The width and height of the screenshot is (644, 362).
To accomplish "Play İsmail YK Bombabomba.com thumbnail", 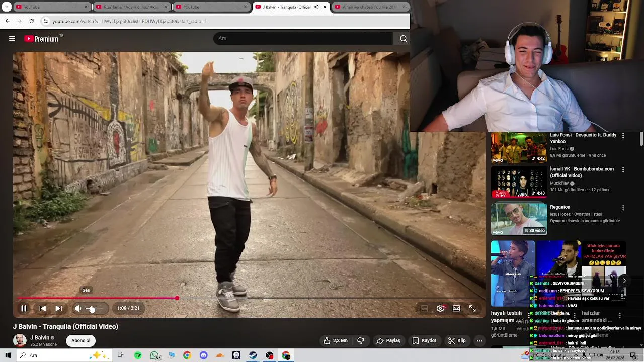I will [x=519, y=182].
